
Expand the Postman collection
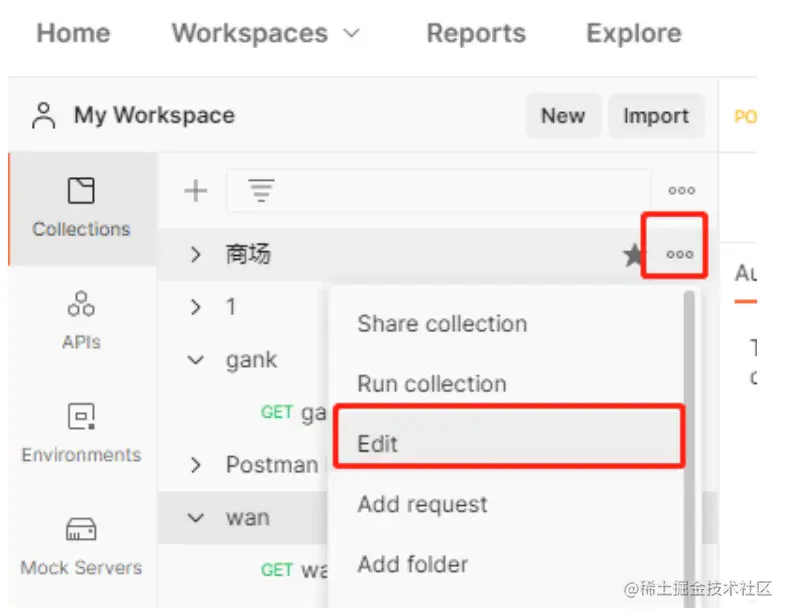click(x=196, y=464)
